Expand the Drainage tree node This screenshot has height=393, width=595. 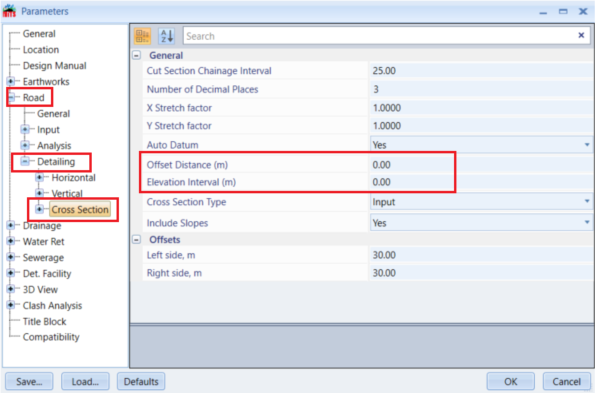(x=11, y=225)
